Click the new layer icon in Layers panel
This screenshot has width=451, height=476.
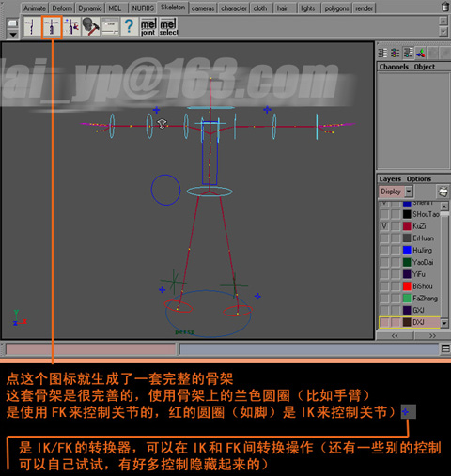[x=443, y=192]
